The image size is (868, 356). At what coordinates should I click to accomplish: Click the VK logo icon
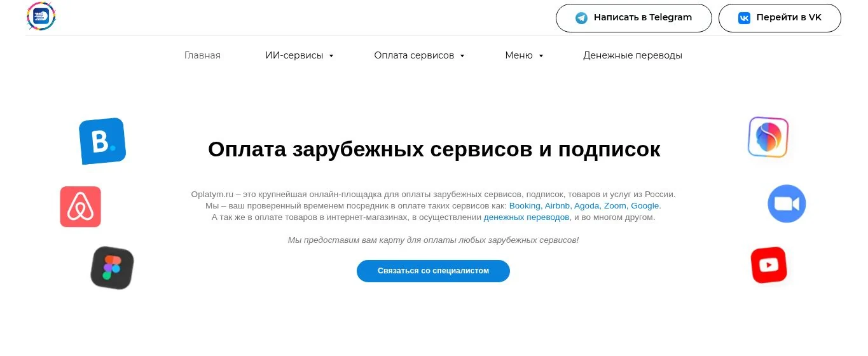(744, 18)
